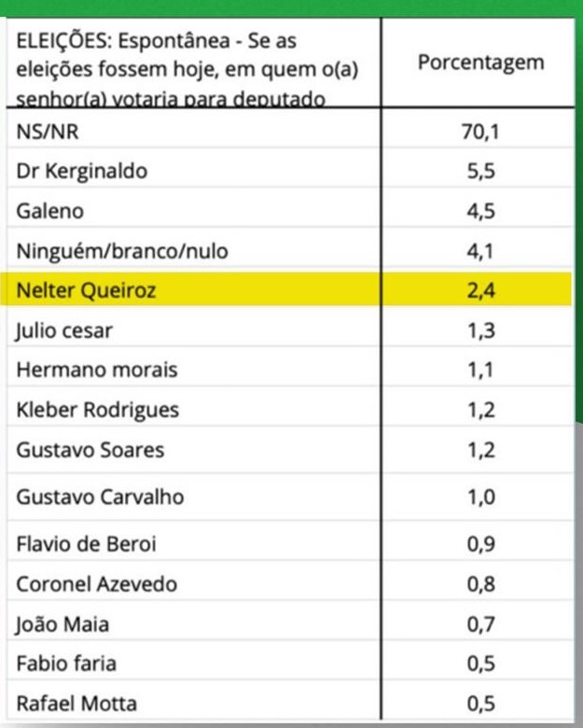This screenshot has width=583, height=728.
Task: Click the 70,1 percentage value
Action: point(480,133)
